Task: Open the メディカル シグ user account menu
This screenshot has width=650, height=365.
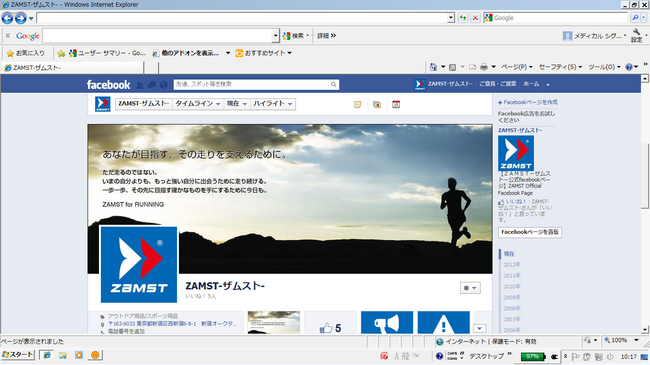Action: pos(594,36)
